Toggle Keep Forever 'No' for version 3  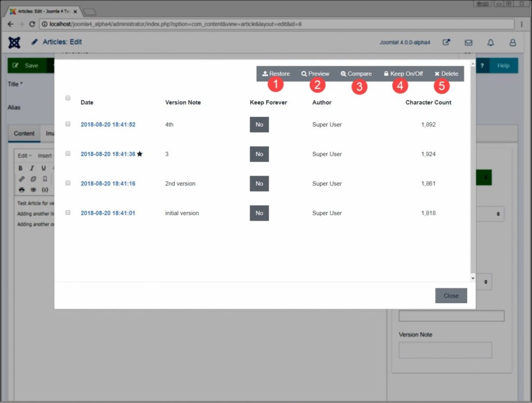(259, 154)
